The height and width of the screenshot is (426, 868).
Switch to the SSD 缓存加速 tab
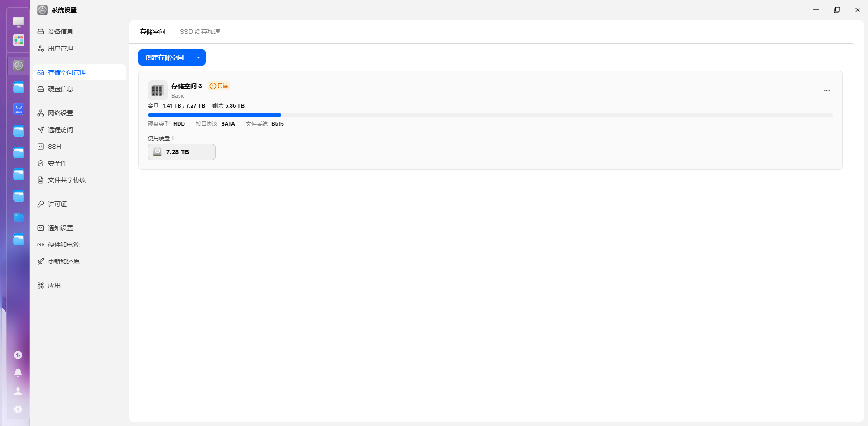tap(200, 32)
